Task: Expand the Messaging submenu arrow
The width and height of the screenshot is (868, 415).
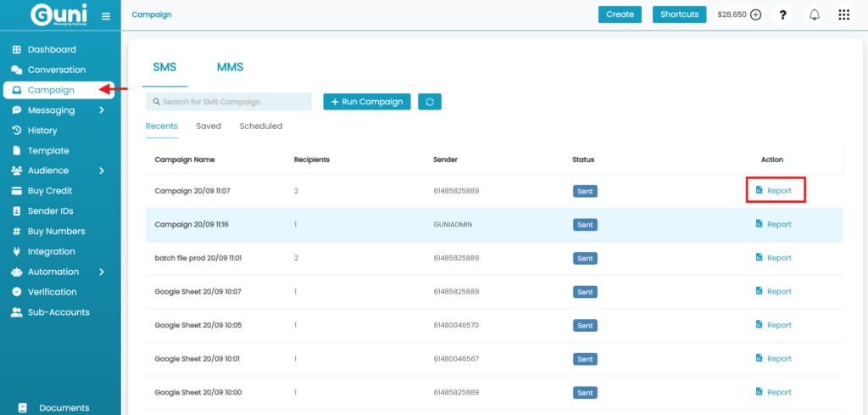Action: tap(101, 110)
